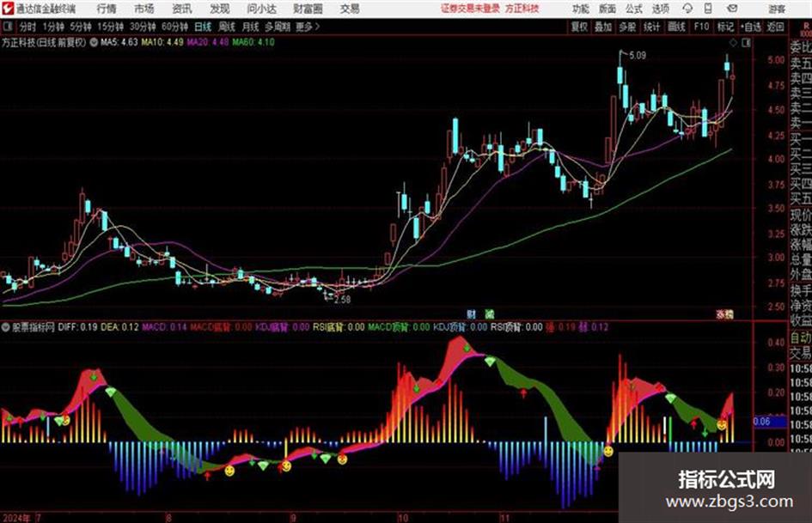This screenshot has height=523, width=812.
Task: Click the panel layout icon left of 分时
Action: (x=7, y=27)
